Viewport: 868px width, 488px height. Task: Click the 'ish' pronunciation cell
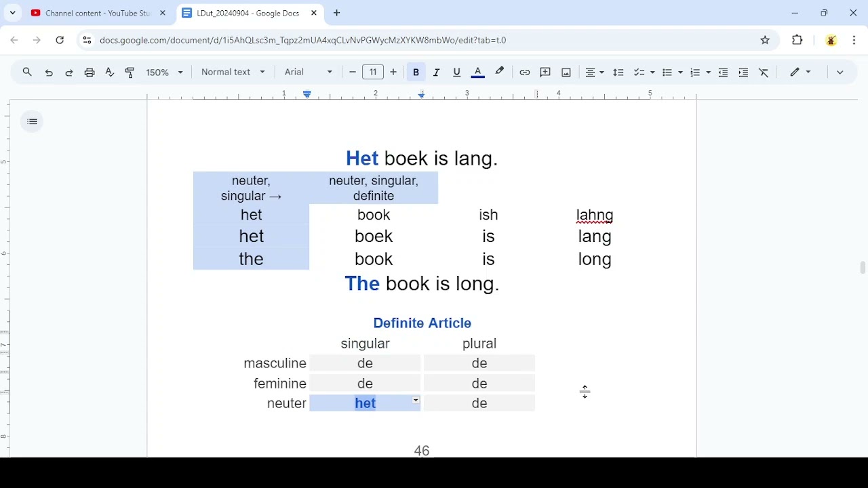pyautogui.click(x=488, y=215)
